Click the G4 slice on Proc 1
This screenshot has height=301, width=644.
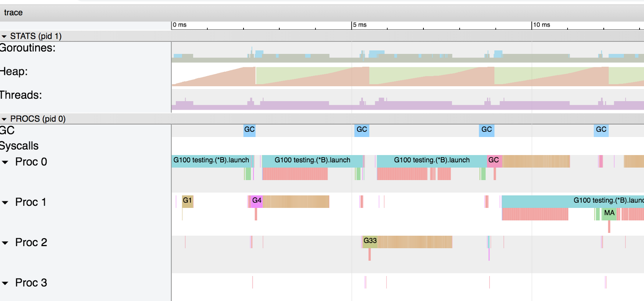pos(257,201)
